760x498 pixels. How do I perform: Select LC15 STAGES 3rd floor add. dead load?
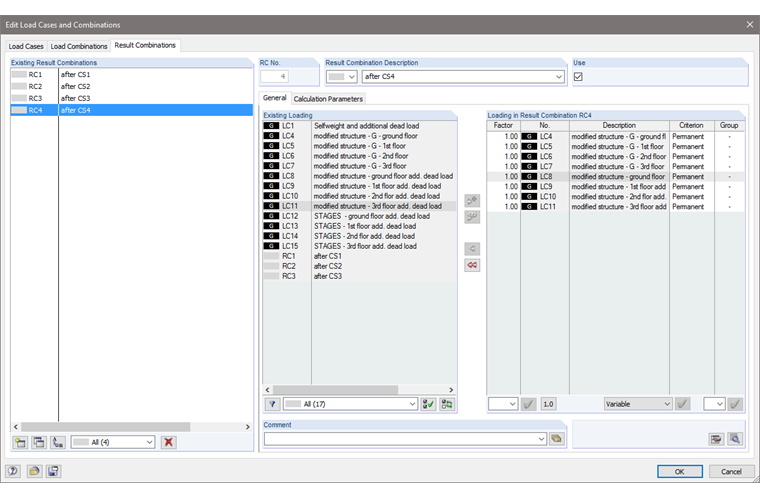tap(359, 246)
